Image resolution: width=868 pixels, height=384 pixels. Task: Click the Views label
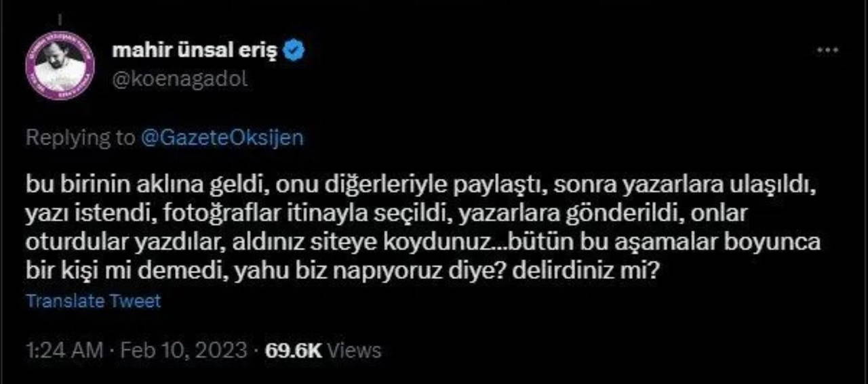[x=353, y=350]
